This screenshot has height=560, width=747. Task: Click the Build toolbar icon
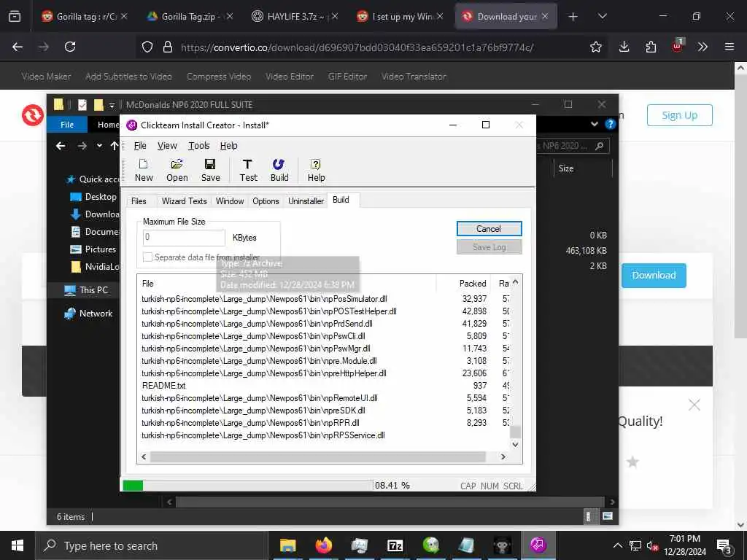[x=279, y=171]
